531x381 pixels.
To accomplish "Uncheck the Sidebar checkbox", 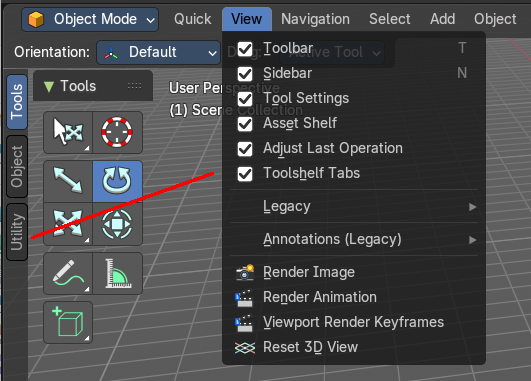I will [x=245, y=74].
